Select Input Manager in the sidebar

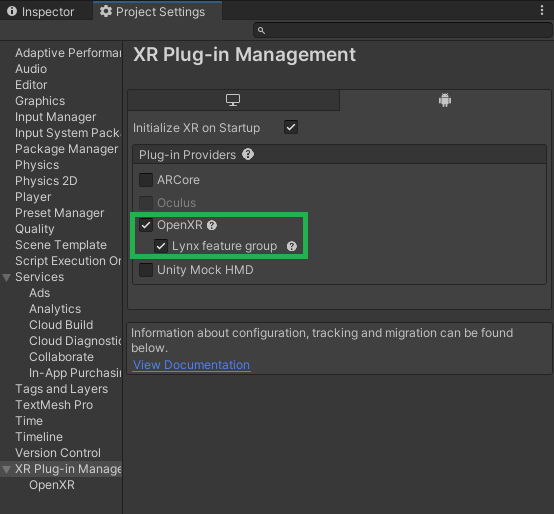[55, 117]
